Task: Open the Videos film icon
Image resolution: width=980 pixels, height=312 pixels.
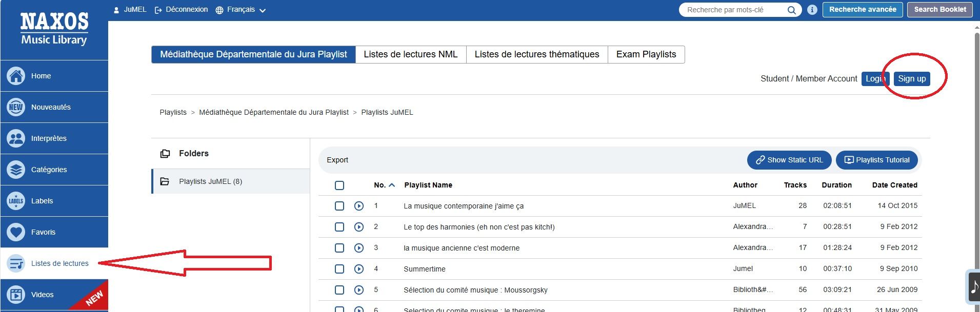Action: coord(16,295)
